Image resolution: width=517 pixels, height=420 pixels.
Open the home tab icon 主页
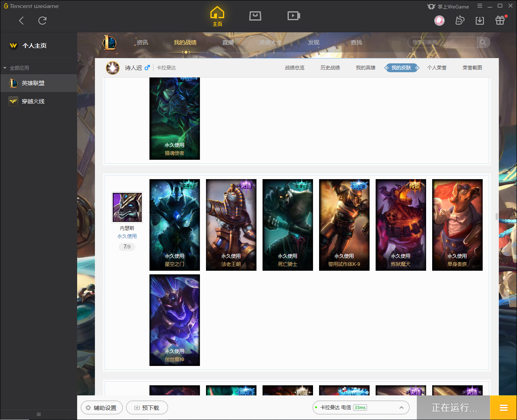217,17
